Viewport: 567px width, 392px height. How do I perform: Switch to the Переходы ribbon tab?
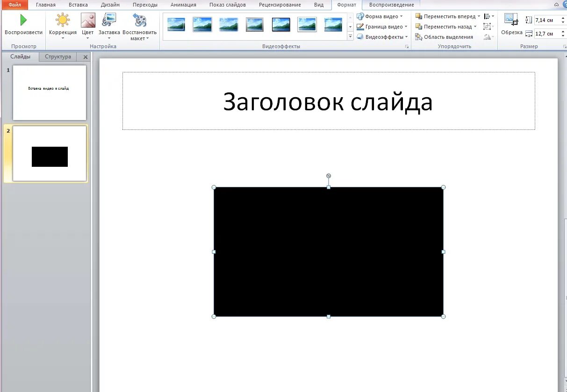[x=145, y=5]
